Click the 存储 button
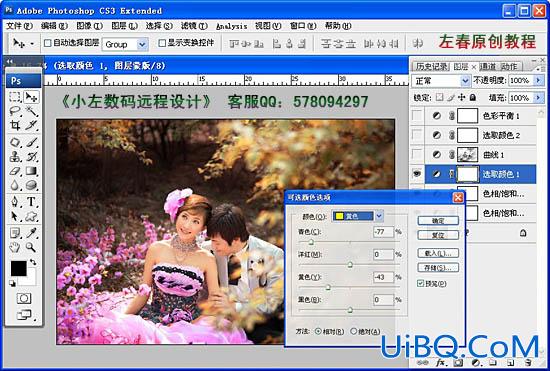The image size is (550, 371). pos(438,268)
